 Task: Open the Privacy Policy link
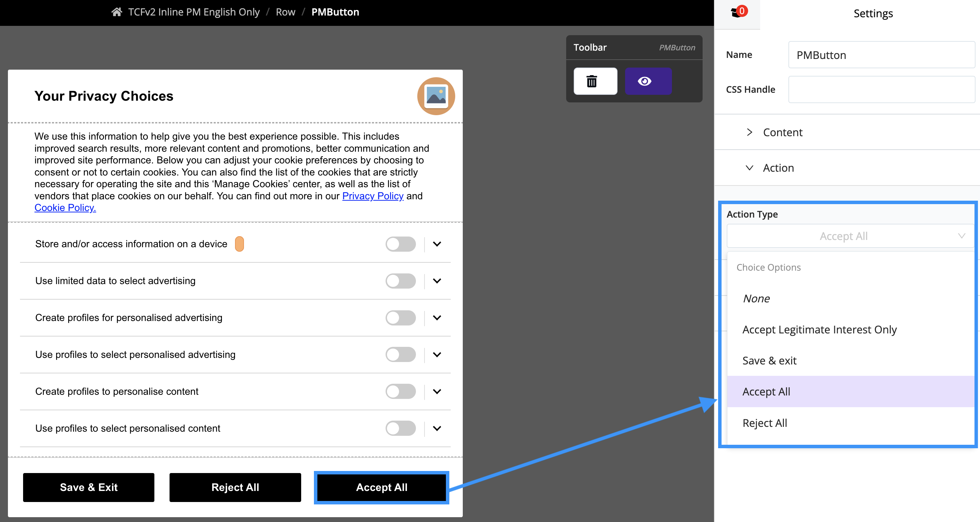(373, 196)
